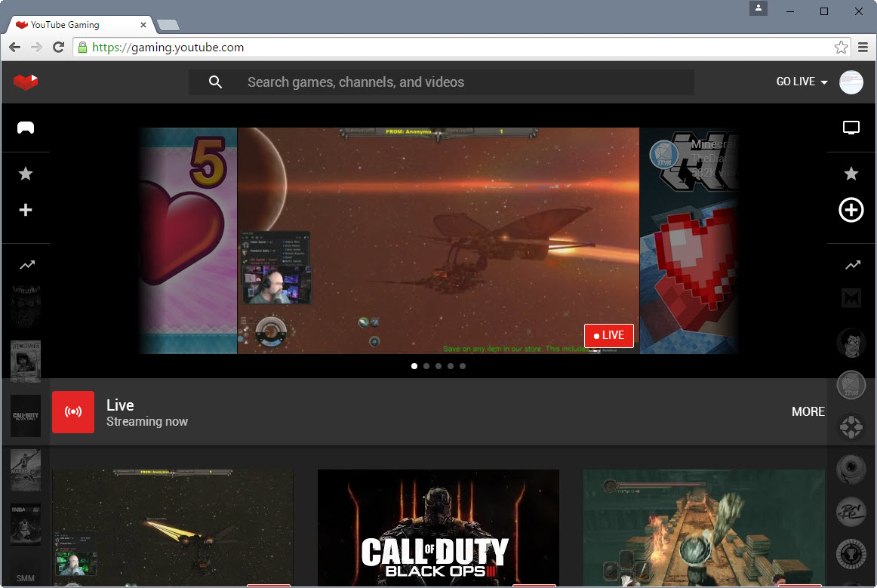Open the M-logo channel in right sidebar
Image resolution: width=877 pixels, height=588 pixels.
[851, 299]
